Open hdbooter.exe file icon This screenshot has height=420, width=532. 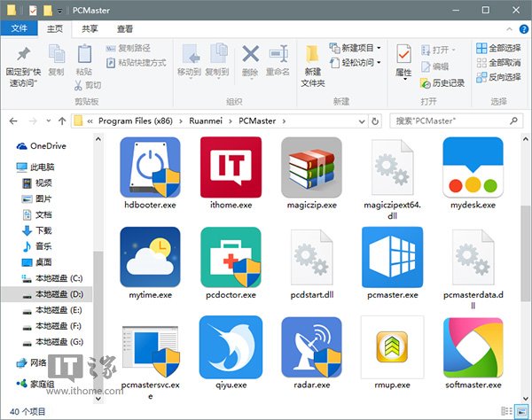pos(150,167)
